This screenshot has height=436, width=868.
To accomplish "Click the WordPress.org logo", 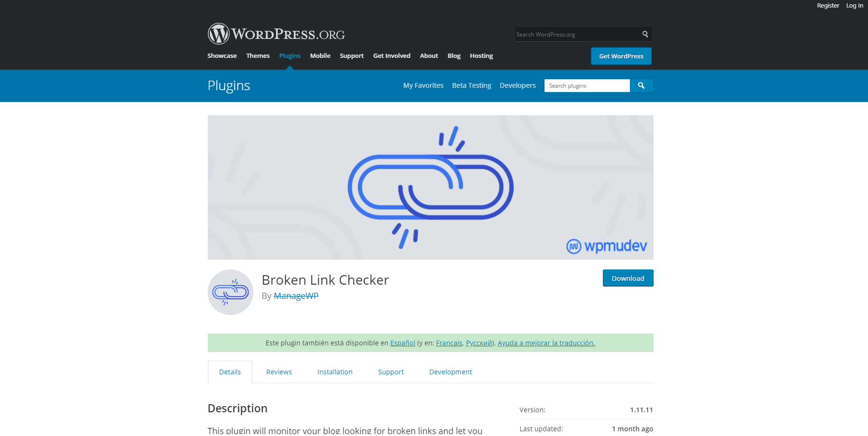I will (276, 34).
